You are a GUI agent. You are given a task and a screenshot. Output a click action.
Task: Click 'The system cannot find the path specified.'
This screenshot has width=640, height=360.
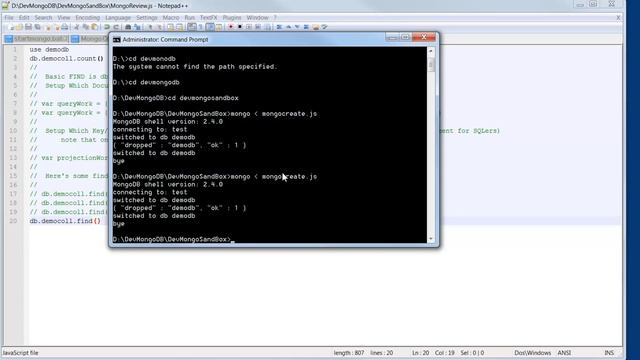coord(195,67)
